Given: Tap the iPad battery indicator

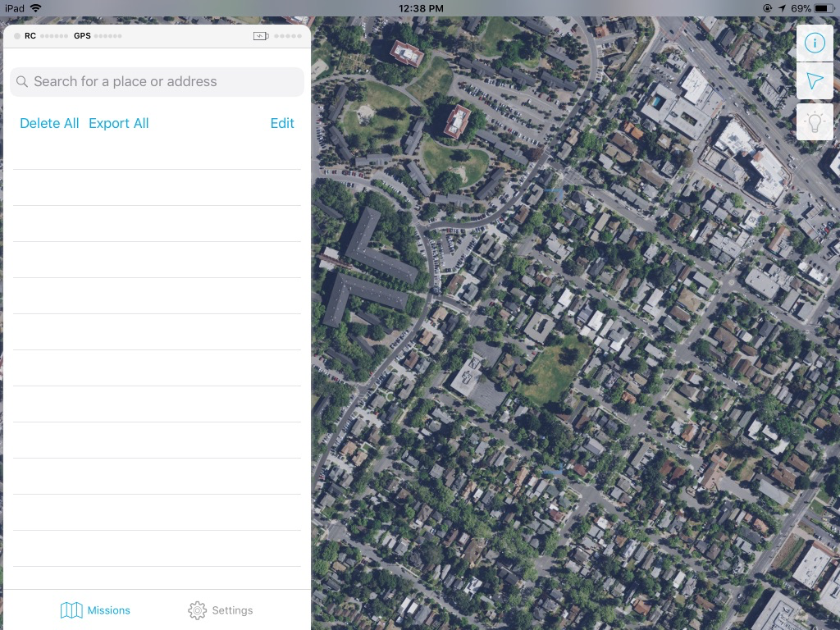Looking at the screenshot, I should (824, 8).
